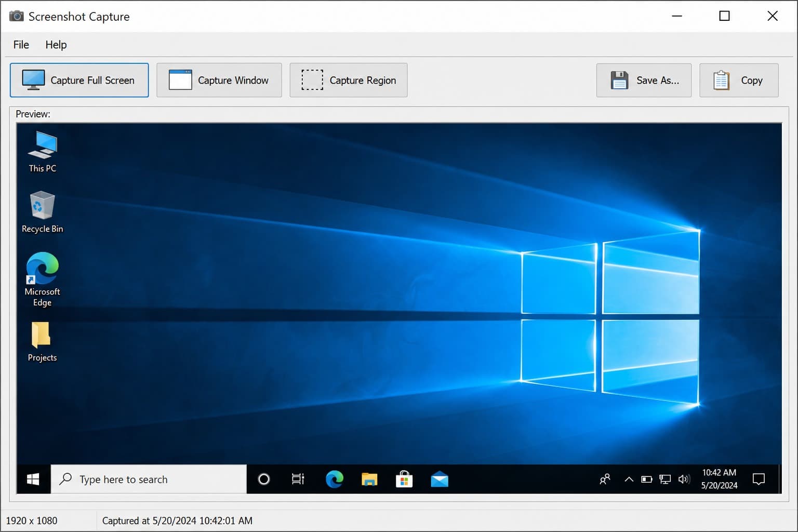The width and height of the screenshot is (798, 532).
Task: Open the File menu
Action: 21,45
